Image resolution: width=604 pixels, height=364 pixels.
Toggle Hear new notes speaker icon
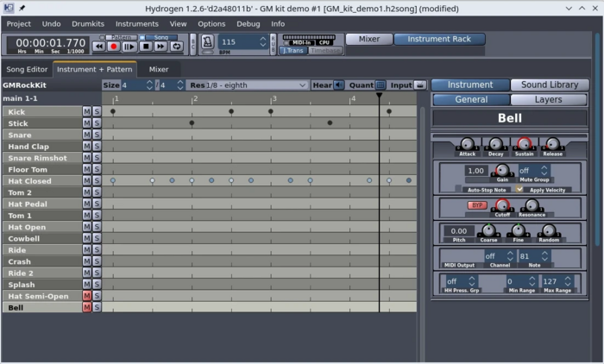(339, 85)
